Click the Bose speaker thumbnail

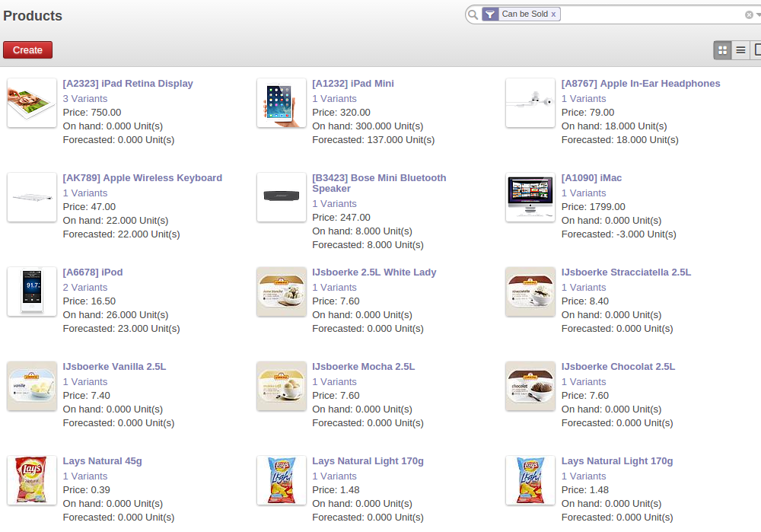tap(282, 197)
